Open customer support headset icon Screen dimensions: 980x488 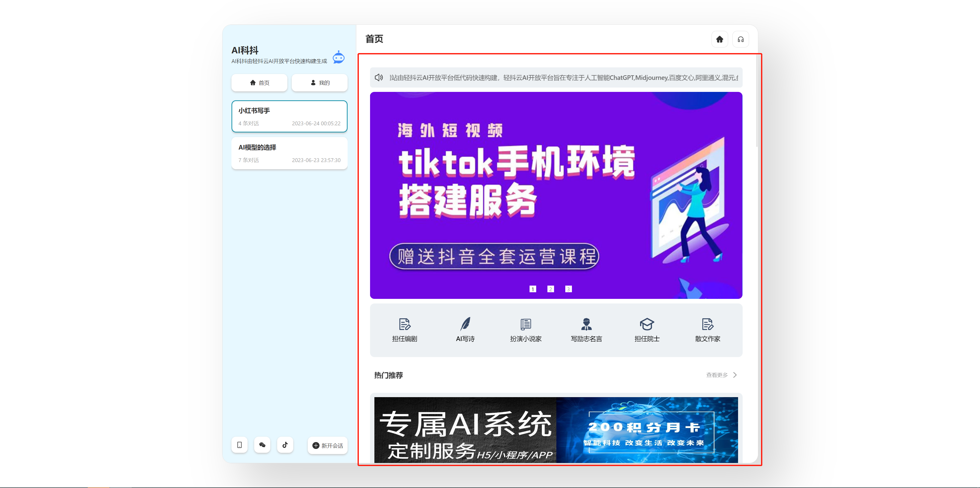click(740, 39)
